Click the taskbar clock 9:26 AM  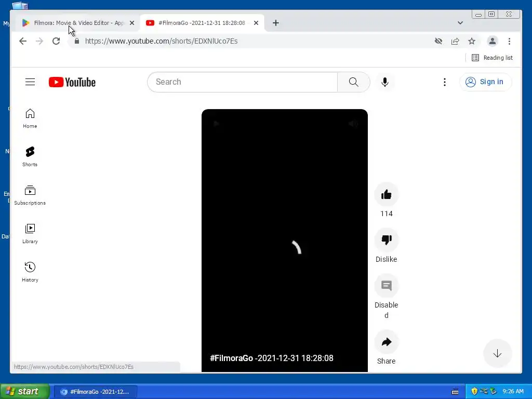(513, 391)
